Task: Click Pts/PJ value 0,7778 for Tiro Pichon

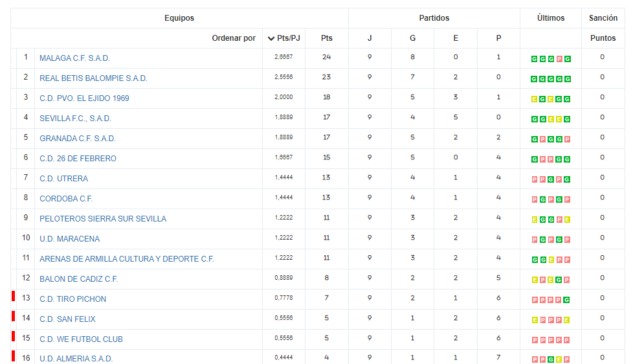Action: point(283,299)
